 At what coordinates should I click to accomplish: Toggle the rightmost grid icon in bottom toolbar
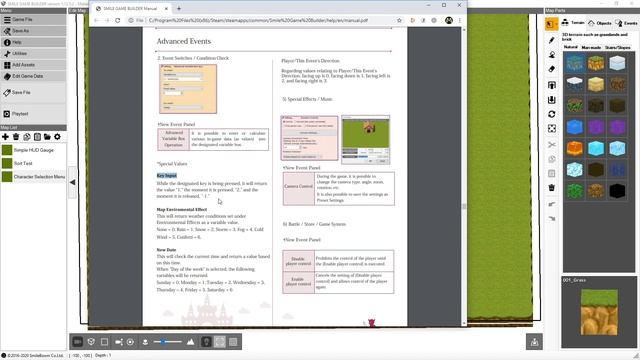[233, 342]
